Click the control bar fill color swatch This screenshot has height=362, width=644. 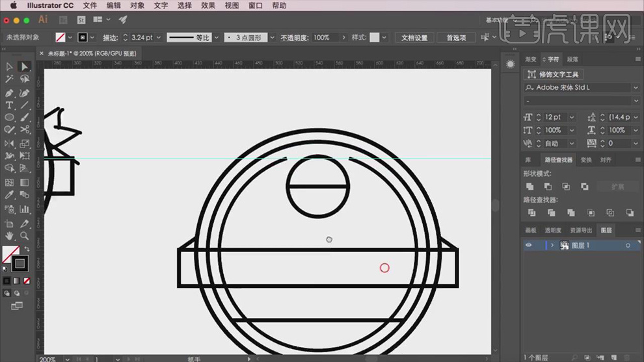coord(60,37)
